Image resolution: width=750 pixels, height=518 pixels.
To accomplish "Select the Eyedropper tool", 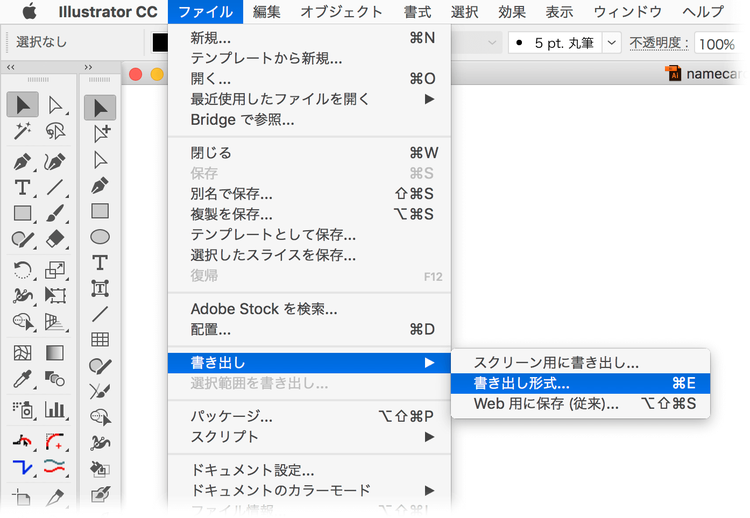I will pos(22,379).
